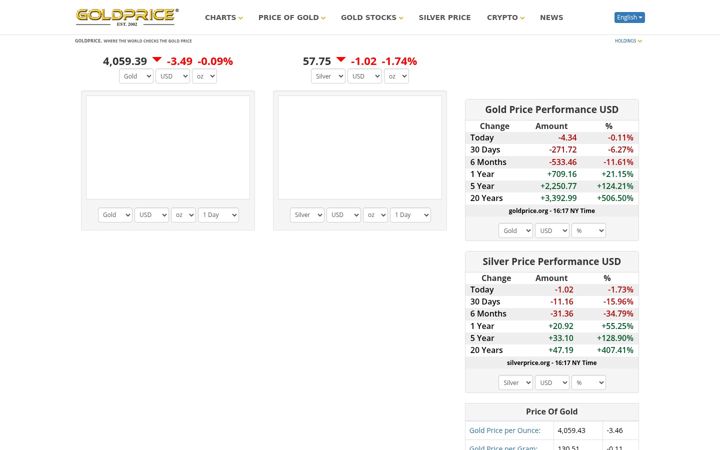The width and height of the screenshot is (720, 450).
Task: Open 1 Day range dropdown below silver chart
Action: (x=411, y=215)
